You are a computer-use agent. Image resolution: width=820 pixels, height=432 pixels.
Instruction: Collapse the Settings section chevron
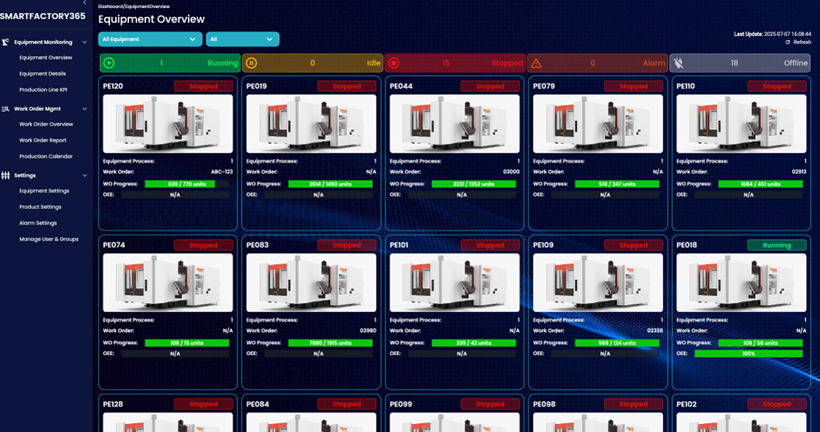(85, 175)
